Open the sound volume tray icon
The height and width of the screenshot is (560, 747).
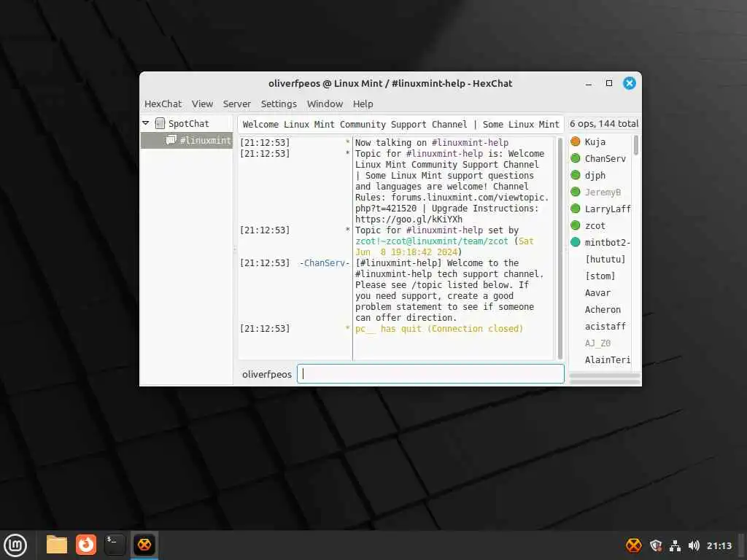click(694, 545)
